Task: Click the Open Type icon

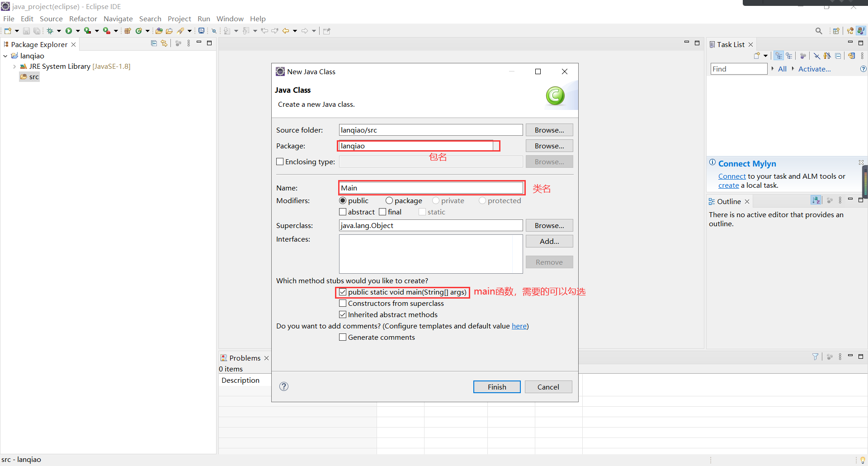Action: (159, 31)
